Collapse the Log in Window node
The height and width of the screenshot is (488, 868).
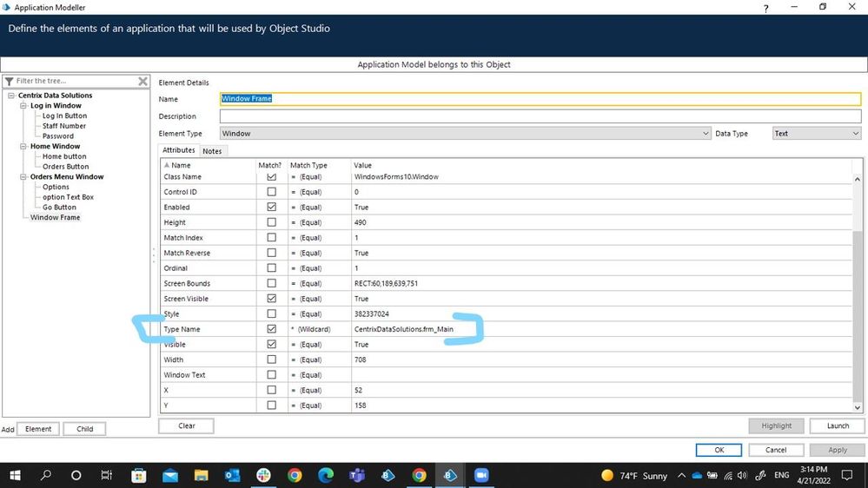(23, 106)
